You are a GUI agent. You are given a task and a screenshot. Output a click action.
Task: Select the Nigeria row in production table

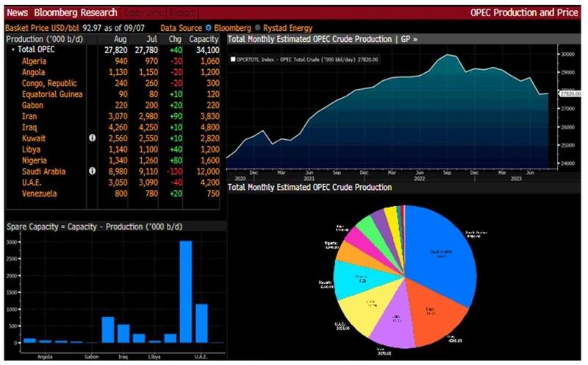click(x=110, y=160)
